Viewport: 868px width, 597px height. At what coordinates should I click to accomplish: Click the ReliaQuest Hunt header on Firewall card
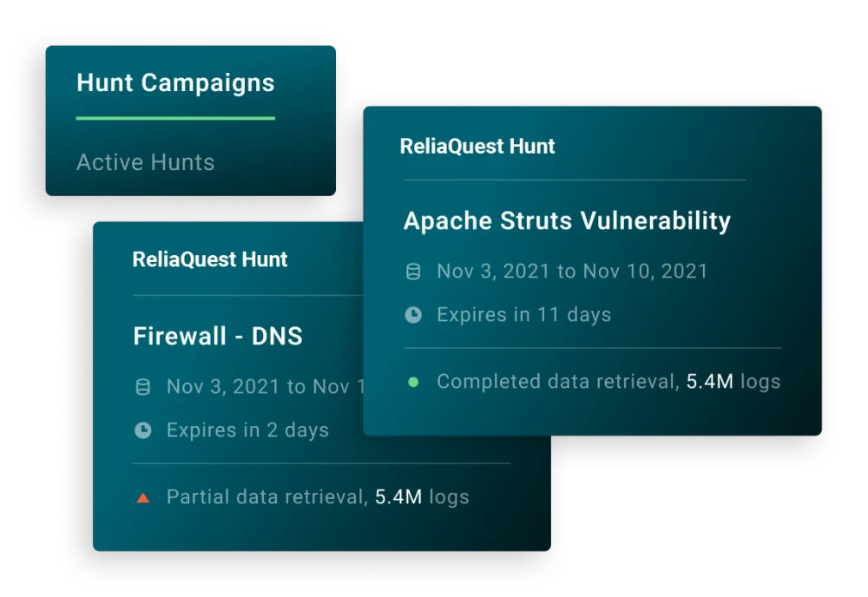point(210,259)
